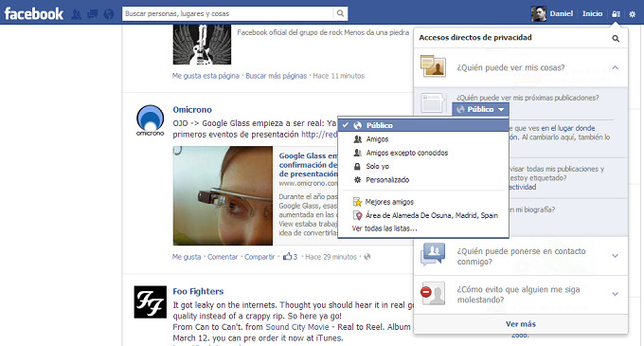The height and width of the screenshot is (346, 644).
Task: Open the friend requests icon in the top bar
Action: [x=77, y=14]
